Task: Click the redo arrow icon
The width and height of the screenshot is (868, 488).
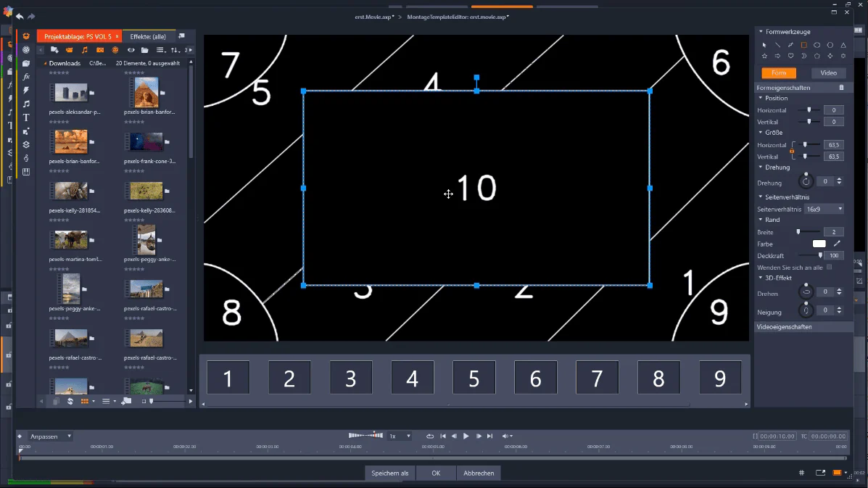Action: 32,17
